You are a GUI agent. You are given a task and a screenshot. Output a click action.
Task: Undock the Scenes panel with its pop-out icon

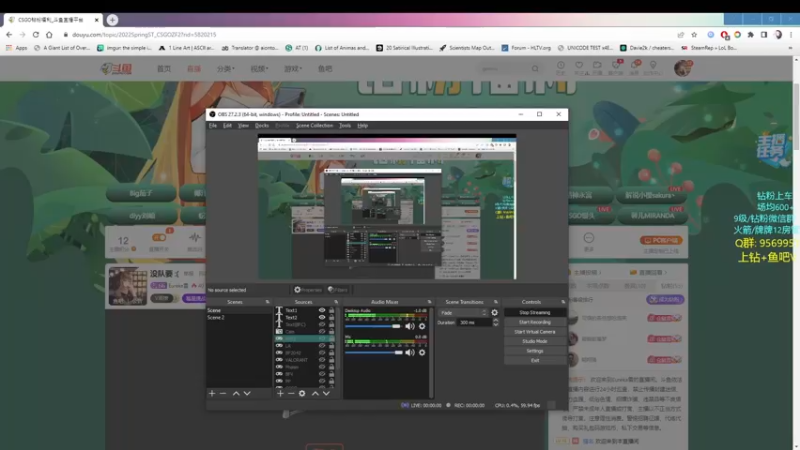(267, 302)
